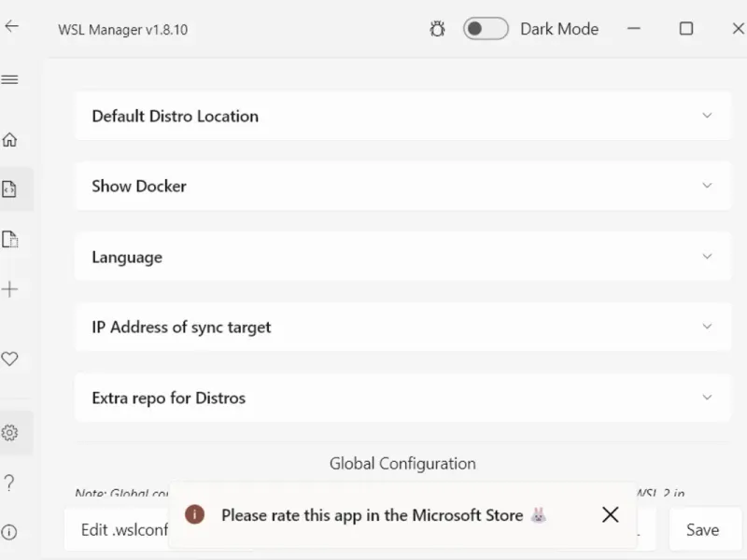Expand the Show Docker setting

[x=707, y=186]
